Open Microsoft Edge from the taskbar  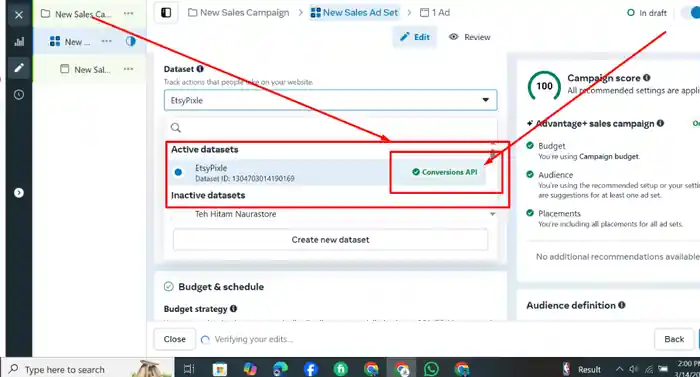click(x=280, y=369)
